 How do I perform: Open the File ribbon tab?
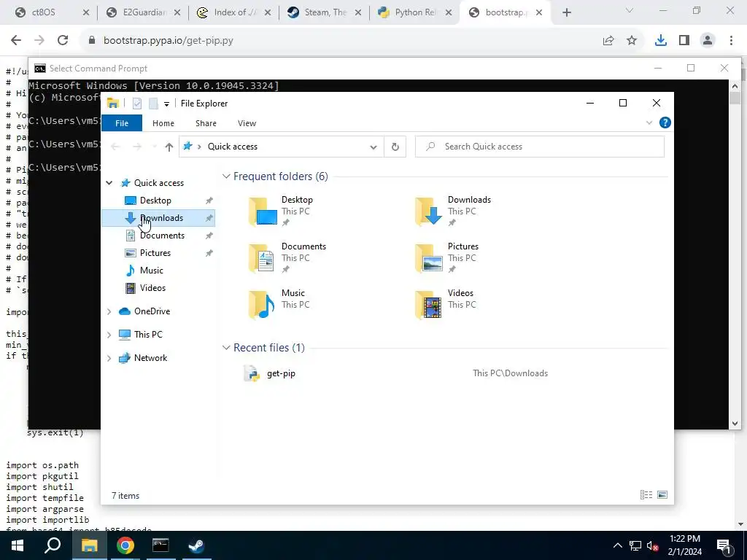122,123
